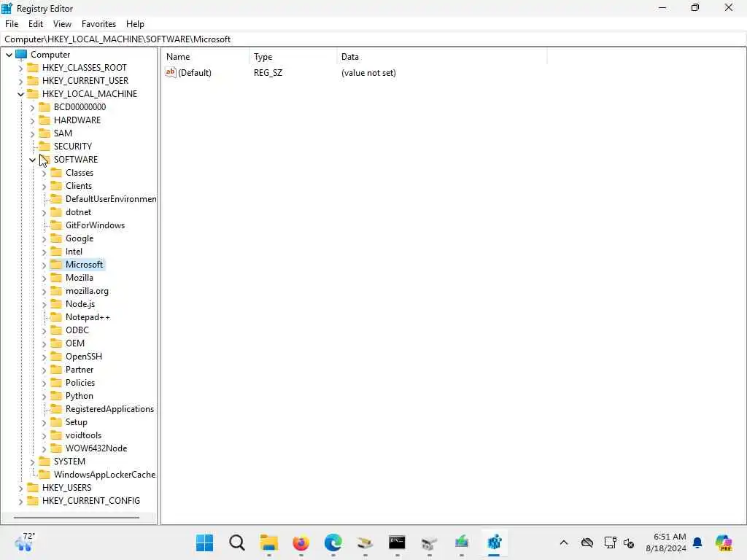The image size is (747, 560).
Task: Click the (Default) string value icon
Action: point(171,72)
